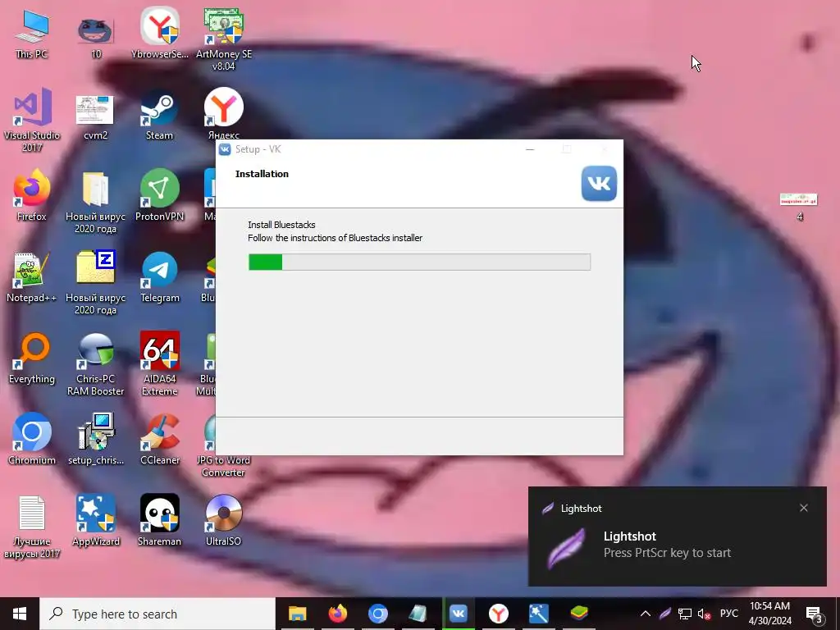This screenshot has width=840, height=630.
Task: Open the wizard wand taskbar app
Action: pyautogui.click(x=538, y=614)
